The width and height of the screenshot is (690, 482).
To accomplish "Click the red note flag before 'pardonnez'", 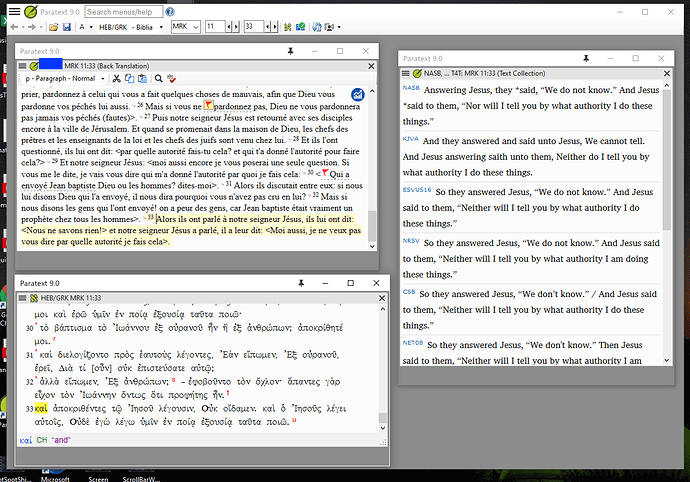I will pyautogui.click(x=208, y=105).
